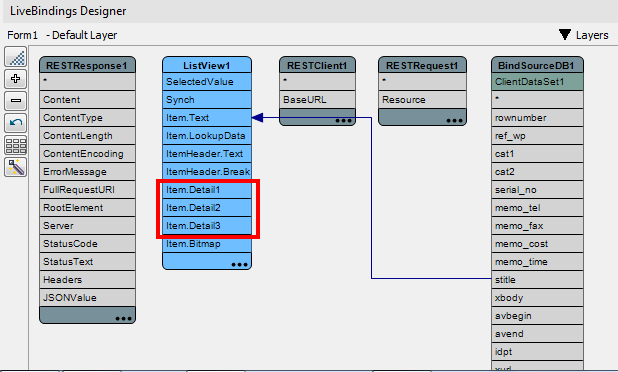Click the fit-in-window diagonal grid icon
This screenshot has width=618, height=372.
(x=16, y=57)
